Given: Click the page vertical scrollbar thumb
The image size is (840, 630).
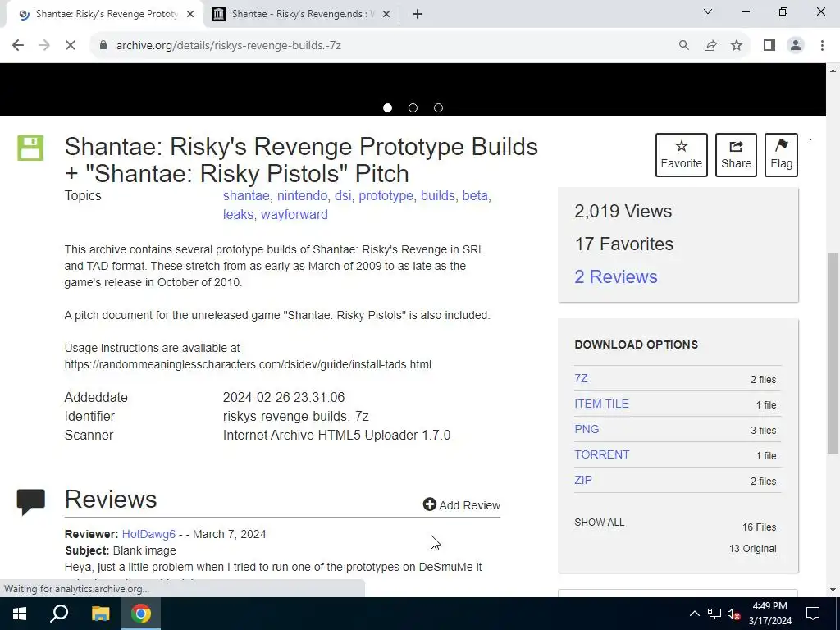Looking at the screenshot, I should pyautogui.click(x=833, y=353).
